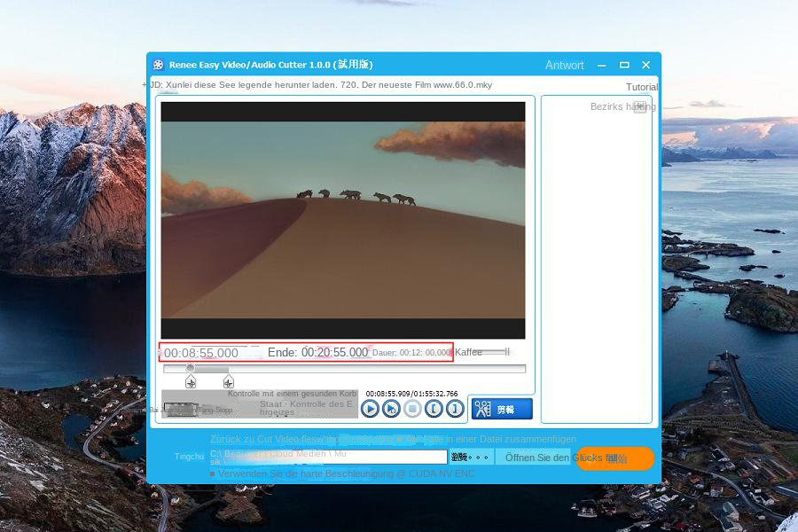798x532 pixels.
Task: Click the time counter 00:08:55.909/01:55:32.766
Action: pyautogui.click(x=411, y=394)
